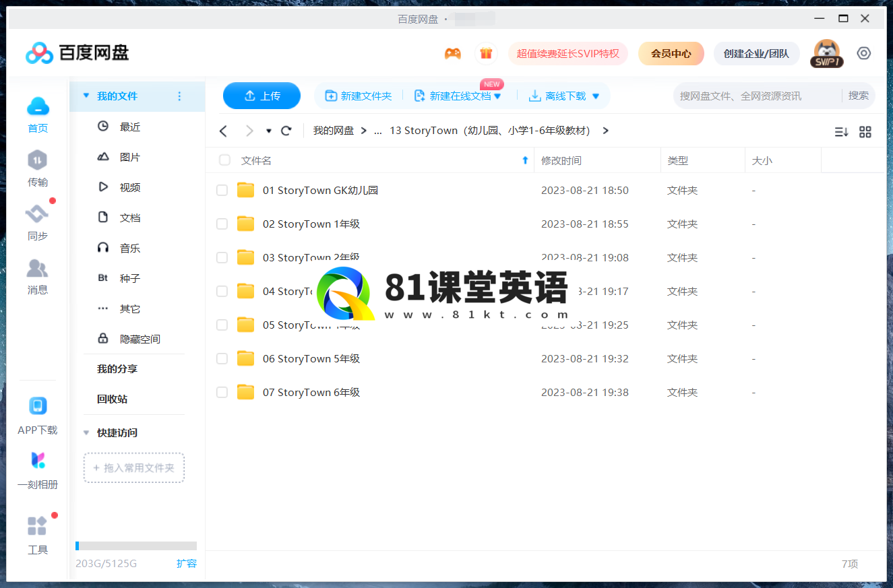Click the 超值续费延长SVIP特权 banner

(568, 53)
